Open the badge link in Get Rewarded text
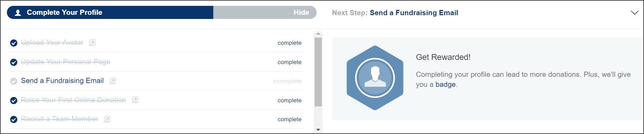 click(x=445, y=84)
